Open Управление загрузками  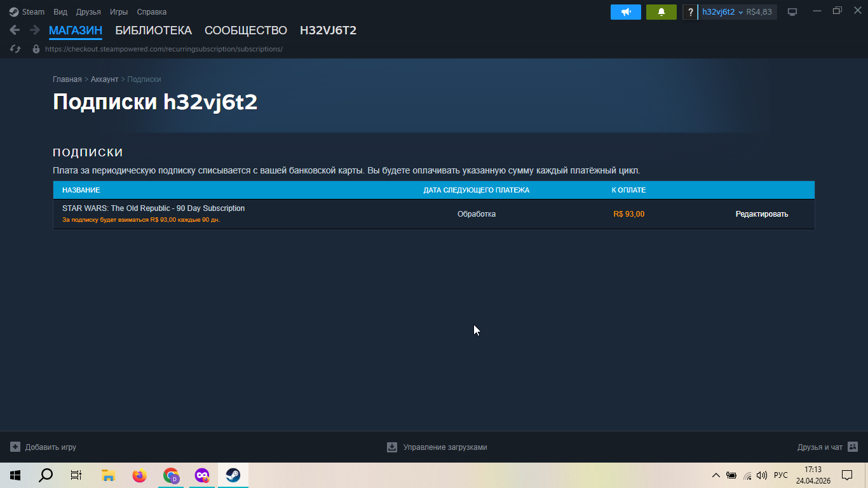coord(445,447)
